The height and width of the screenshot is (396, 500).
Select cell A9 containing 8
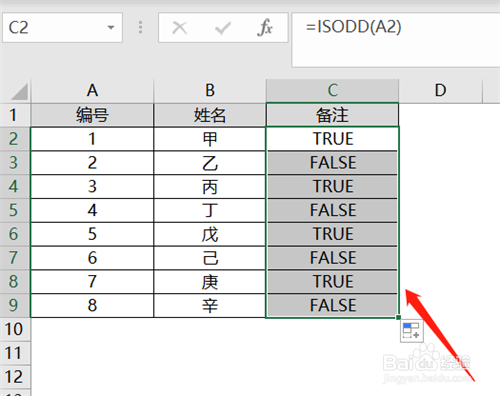click(x=92, y=305)
